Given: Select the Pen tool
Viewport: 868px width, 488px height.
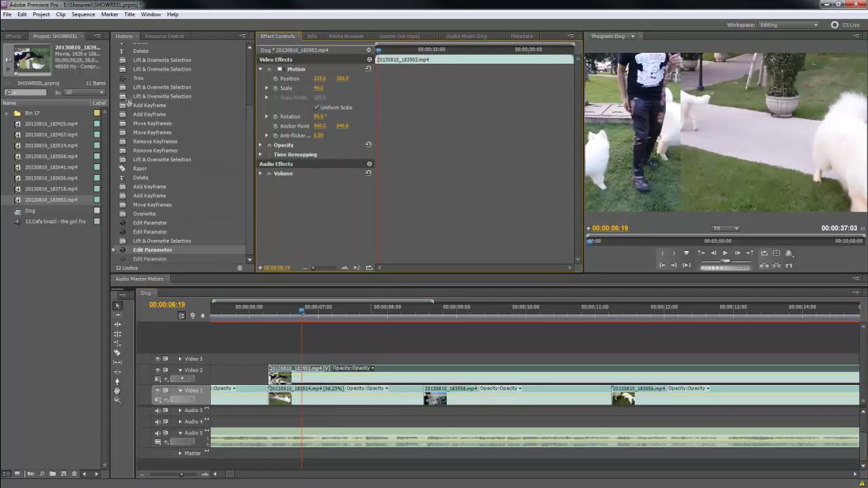Looking at the screenshot, I should pos(117,381).
